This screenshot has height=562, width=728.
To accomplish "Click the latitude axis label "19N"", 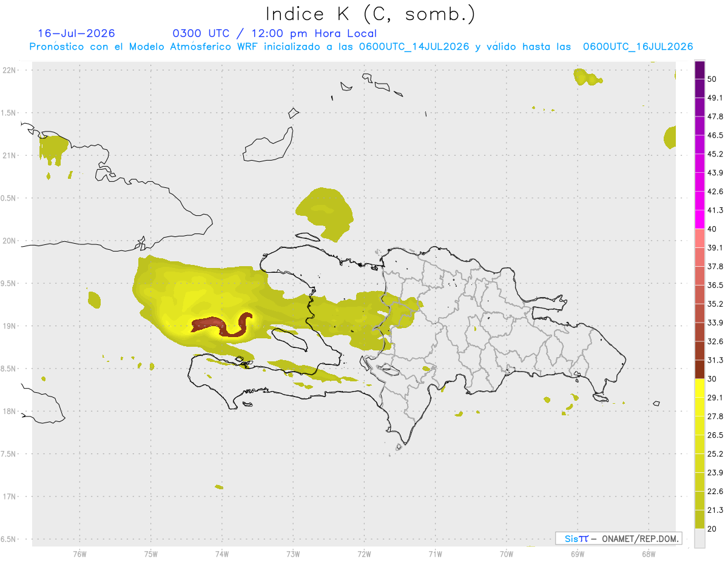I will pos(9,326).
